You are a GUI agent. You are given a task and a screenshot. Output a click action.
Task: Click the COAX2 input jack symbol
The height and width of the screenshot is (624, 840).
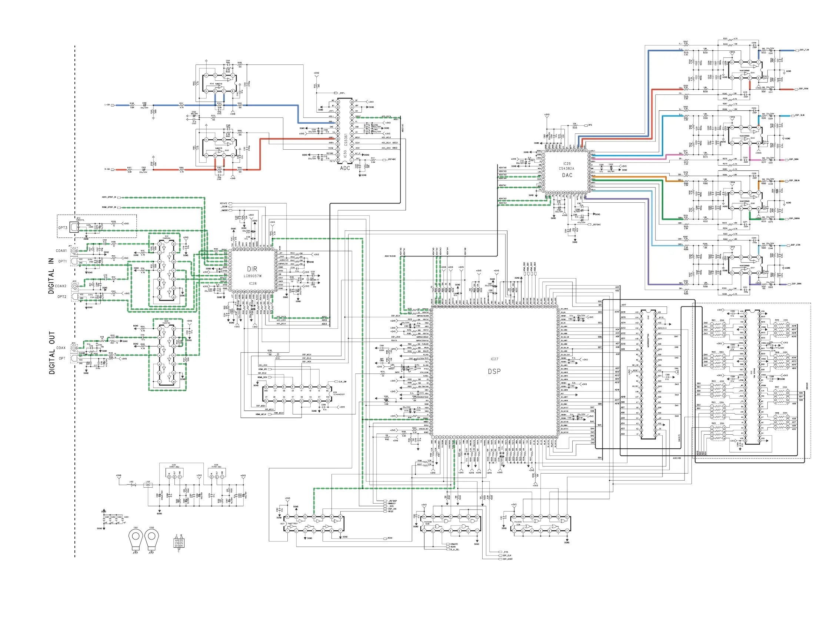point(75,286)
